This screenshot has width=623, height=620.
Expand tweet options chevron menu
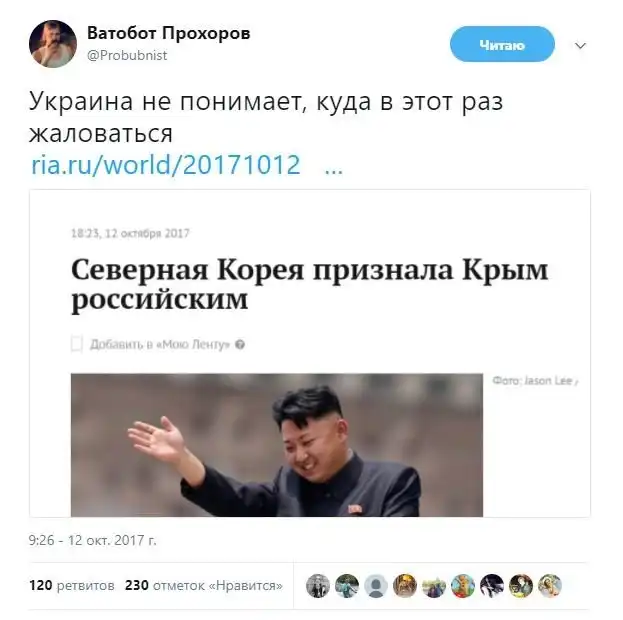tap(580, 46)
